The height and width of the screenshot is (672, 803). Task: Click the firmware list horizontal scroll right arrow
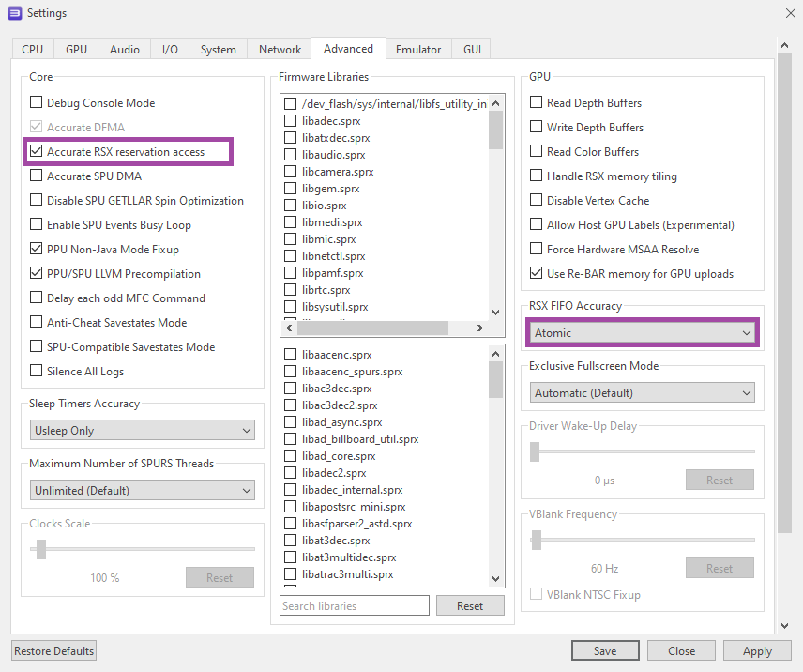click(480, 328)
